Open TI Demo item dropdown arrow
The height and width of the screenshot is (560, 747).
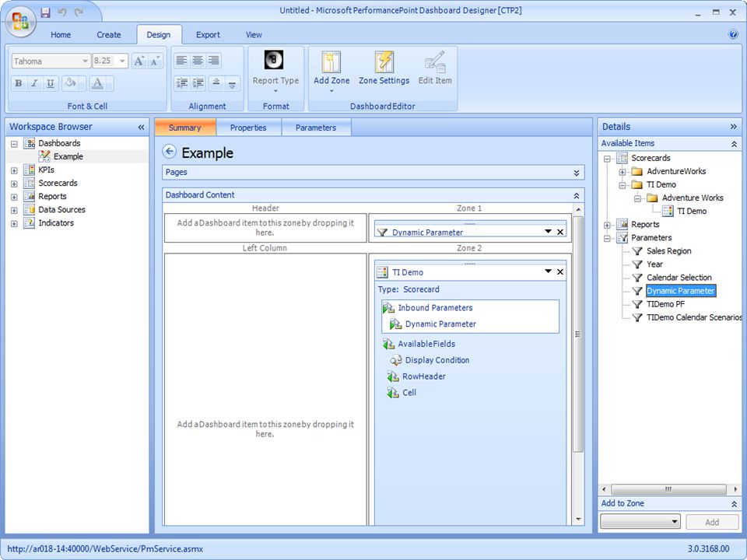(x=548, y=271)
